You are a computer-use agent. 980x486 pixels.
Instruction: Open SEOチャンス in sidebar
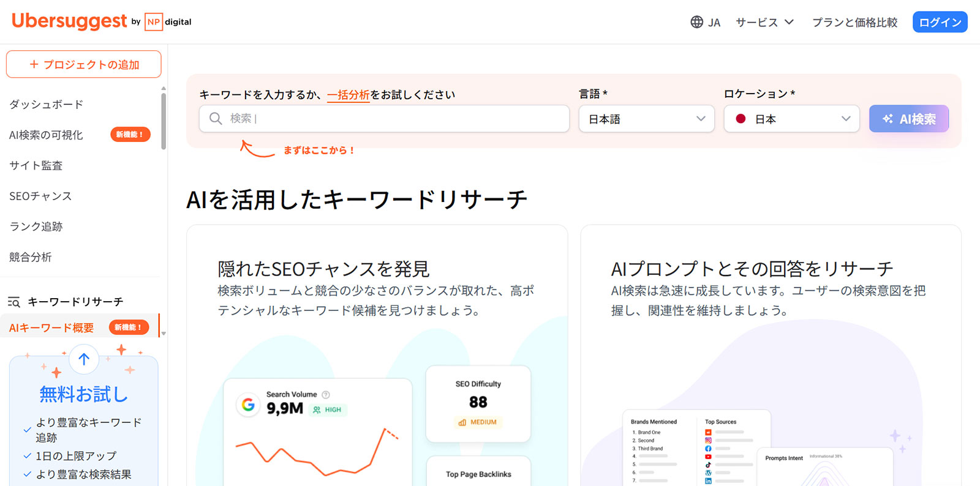click(40, 196)
